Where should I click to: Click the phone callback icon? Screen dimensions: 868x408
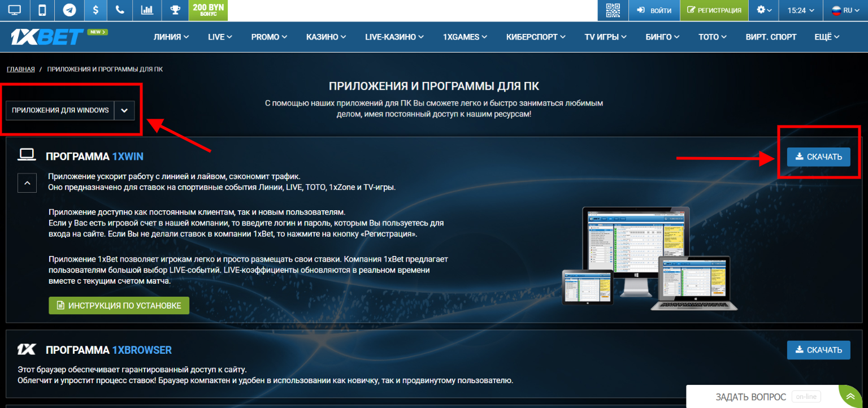click(119, 10)
